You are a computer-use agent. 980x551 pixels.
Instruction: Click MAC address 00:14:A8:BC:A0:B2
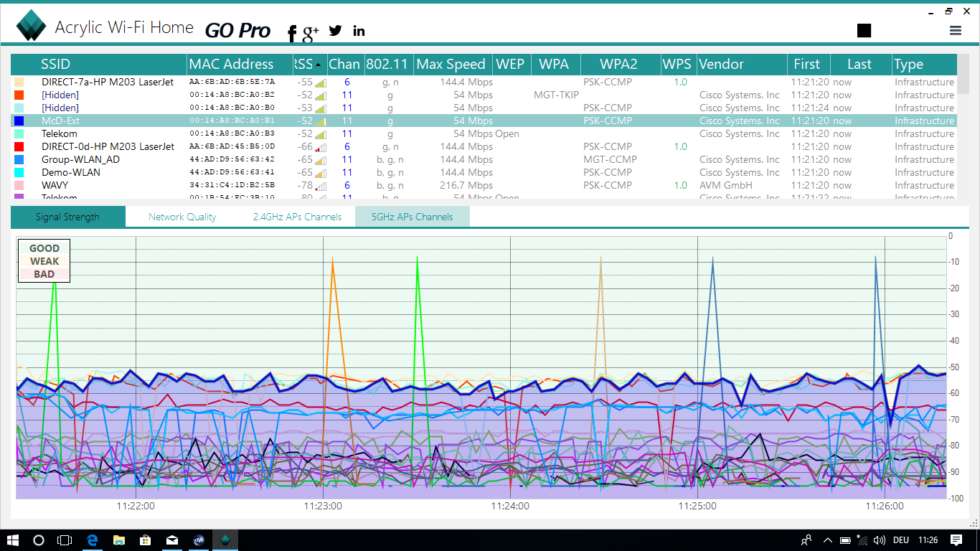[x=232, y=95]
